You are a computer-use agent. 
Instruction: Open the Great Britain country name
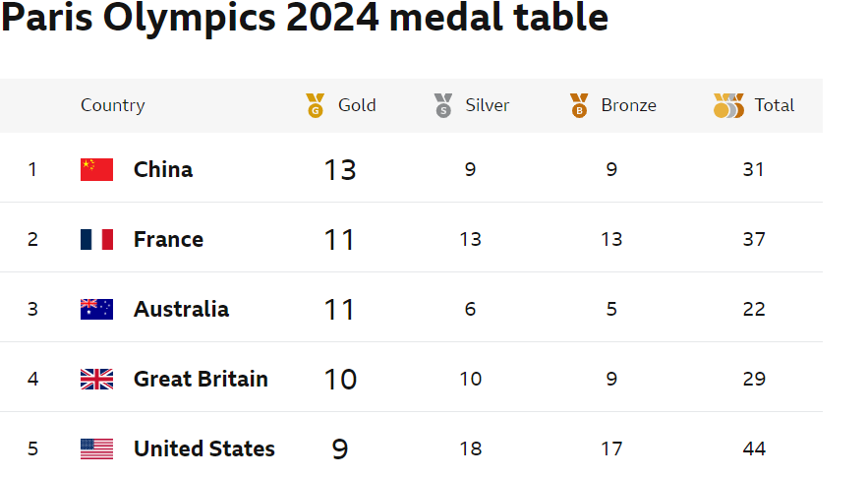pyautogui.click(x=201, y=379)
